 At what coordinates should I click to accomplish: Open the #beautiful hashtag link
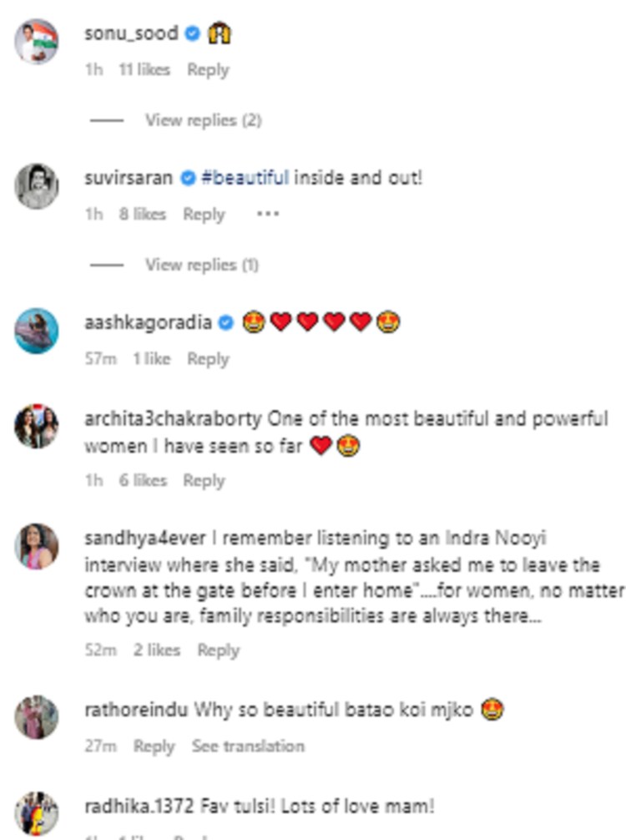click(x=245, y=178)
